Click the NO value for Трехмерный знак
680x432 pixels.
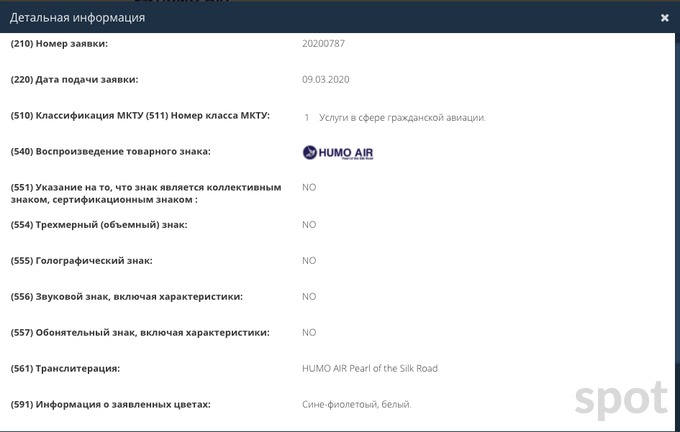tap(309, 225)
